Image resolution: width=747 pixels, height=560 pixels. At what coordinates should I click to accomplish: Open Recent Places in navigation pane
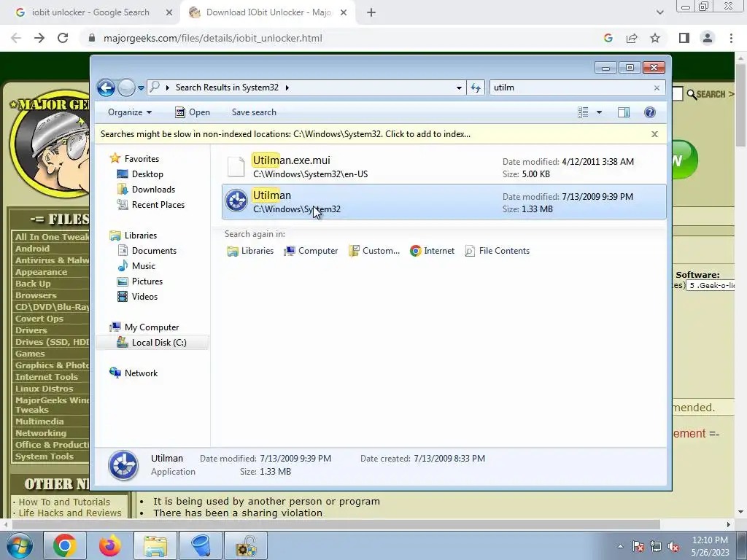point(158,205)
